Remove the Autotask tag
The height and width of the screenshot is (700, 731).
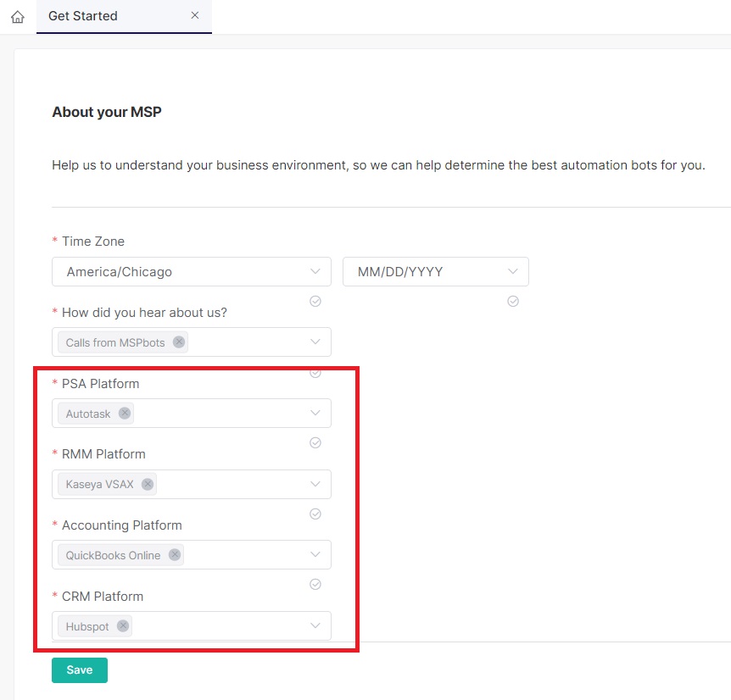(x=125, y=414)
